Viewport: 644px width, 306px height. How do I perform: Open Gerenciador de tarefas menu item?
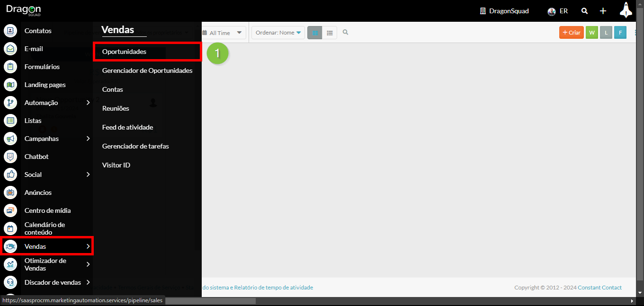coord(135,146)
